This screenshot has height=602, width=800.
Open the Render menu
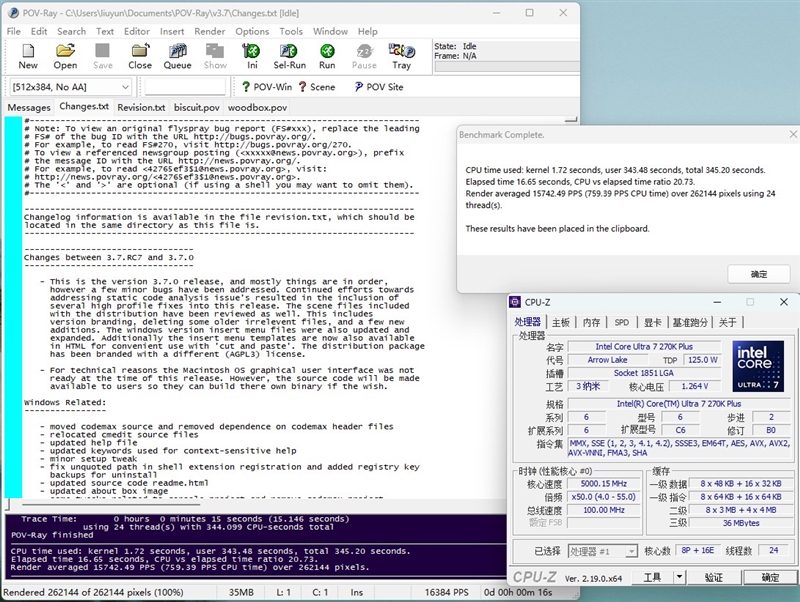coord(209,31)
